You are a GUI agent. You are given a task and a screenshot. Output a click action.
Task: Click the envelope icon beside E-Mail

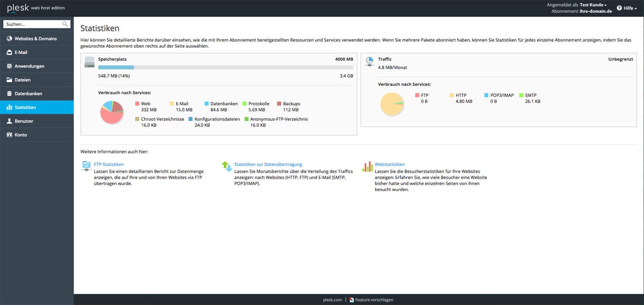point(10,52)
